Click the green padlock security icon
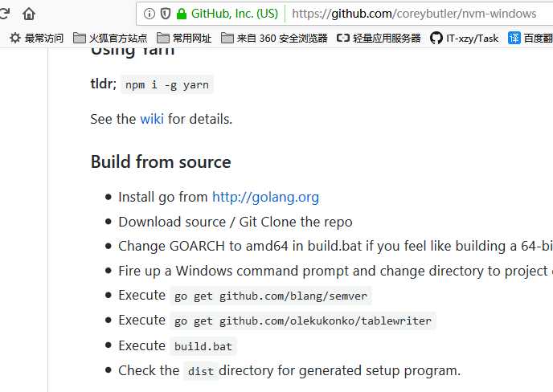 tap(182, 14)
